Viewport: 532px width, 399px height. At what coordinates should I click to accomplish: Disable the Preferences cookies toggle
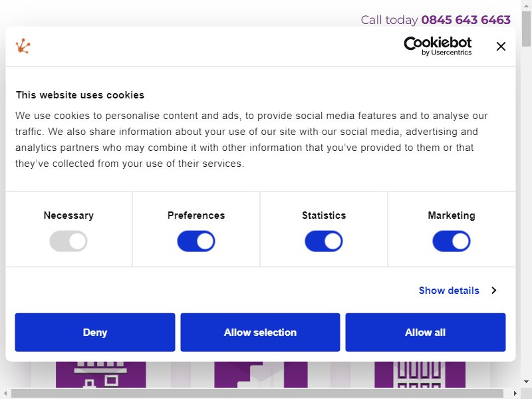(196, 241)
